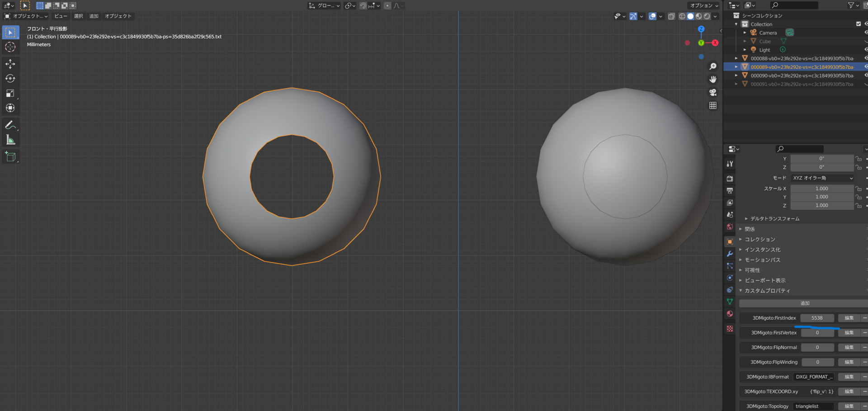Toggle visibility of 000090-vb0 object

(866, 76)
